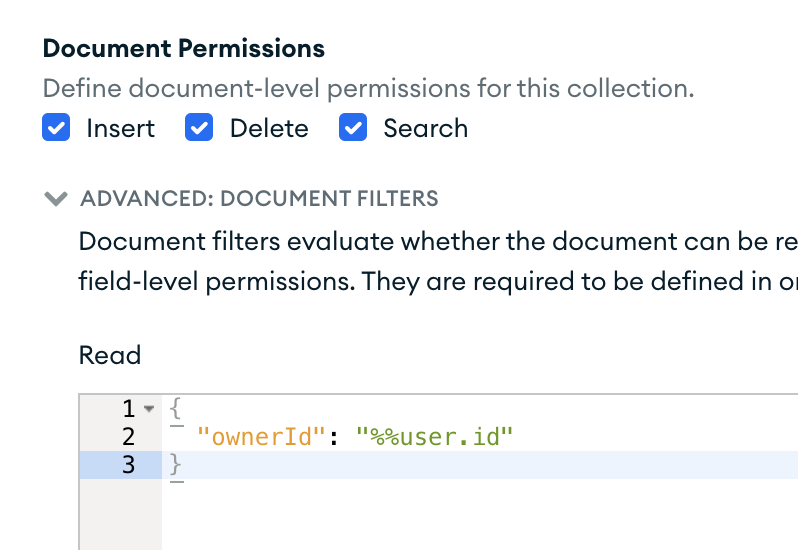Click the Search label text
This screenshot has width=798, height=550.
pyautogui.click(x=425, y=128)
